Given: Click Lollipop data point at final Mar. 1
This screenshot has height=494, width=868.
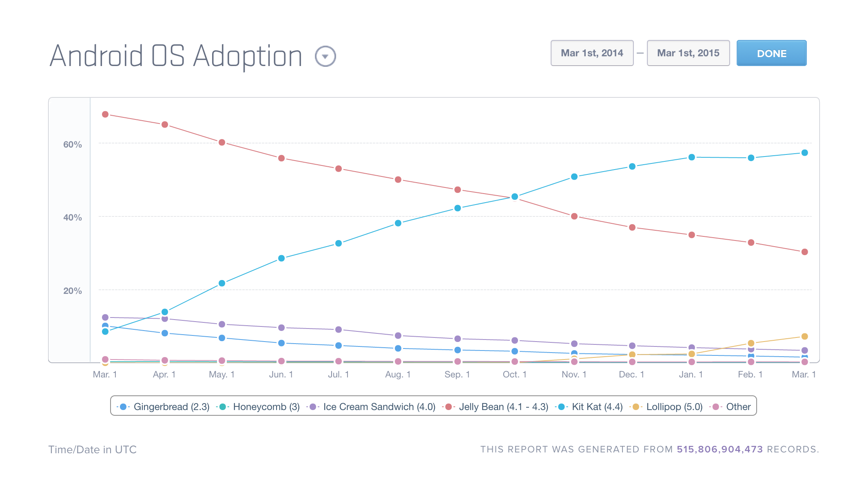Looking at the screenshot, I should [x=805, y=336].
